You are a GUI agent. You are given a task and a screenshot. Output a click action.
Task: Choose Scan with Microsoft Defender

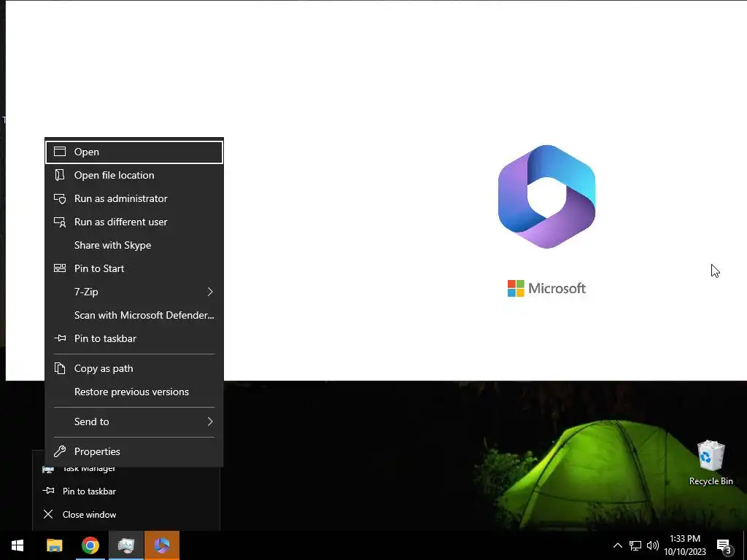(x=134, y=315)
